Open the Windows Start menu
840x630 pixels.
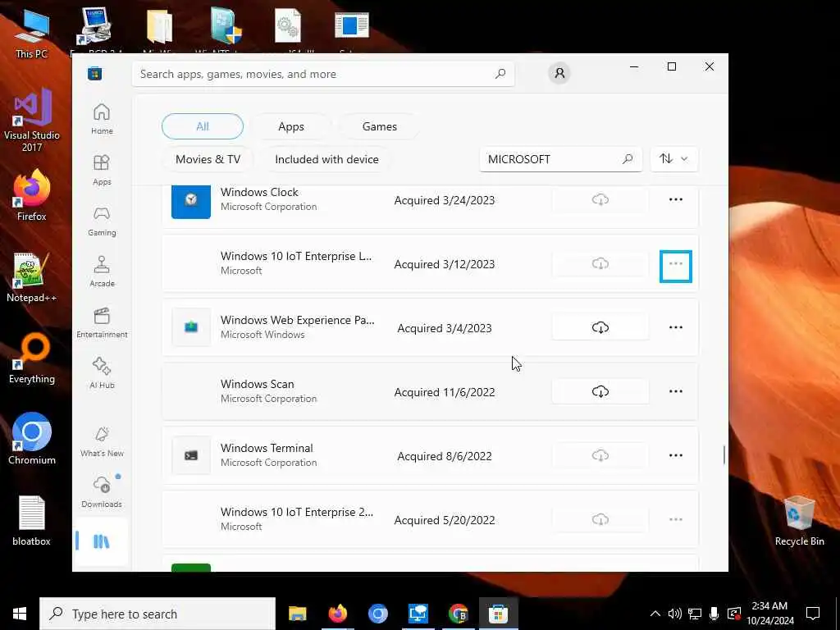pyautogui.click(x=20, y=614)
